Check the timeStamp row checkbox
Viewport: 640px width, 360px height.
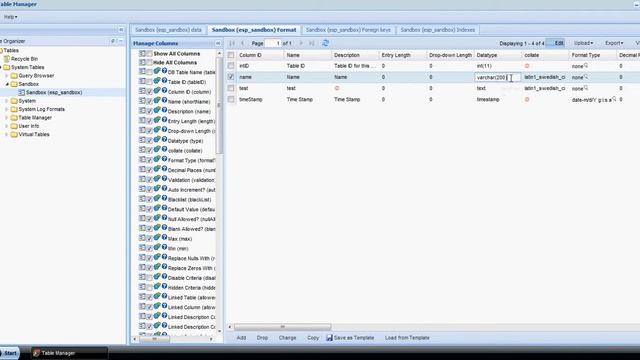[231, 99]
